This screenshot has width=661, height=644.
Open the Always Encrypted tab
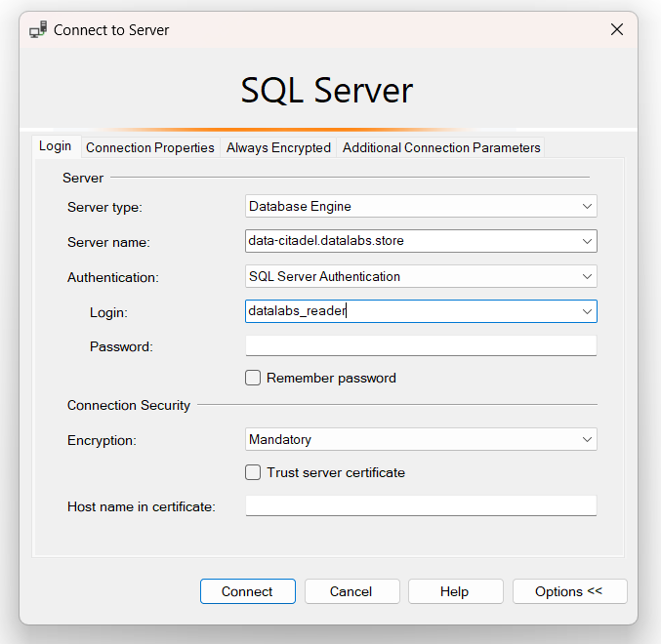tap(278, 147)
